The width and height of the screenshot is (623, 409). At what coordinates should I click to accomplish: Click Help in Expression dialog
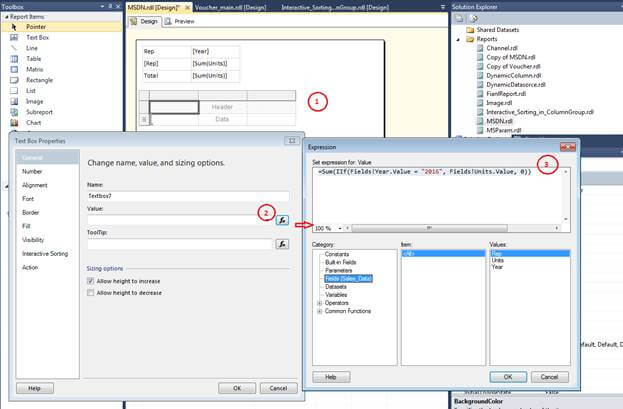point(331,377)
